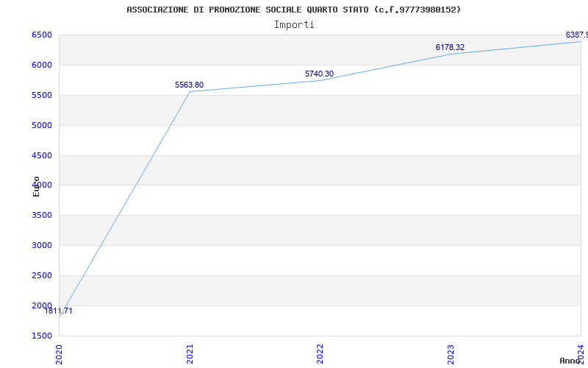Select the 2021 x-axis tick label
Image resolution: width=588 pixels, height=368 pixels.
point(190,353)
